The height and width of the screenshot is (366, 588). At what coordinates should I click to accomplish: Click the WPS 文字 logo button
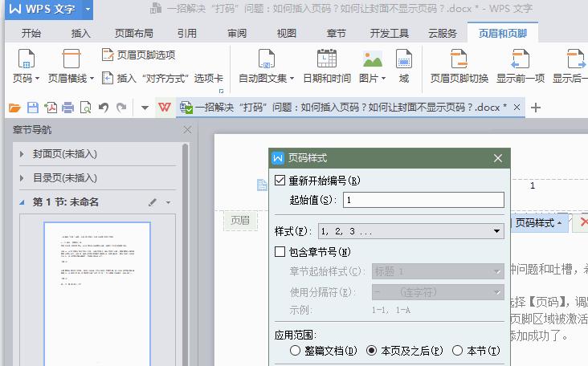[x=44, y=9]
